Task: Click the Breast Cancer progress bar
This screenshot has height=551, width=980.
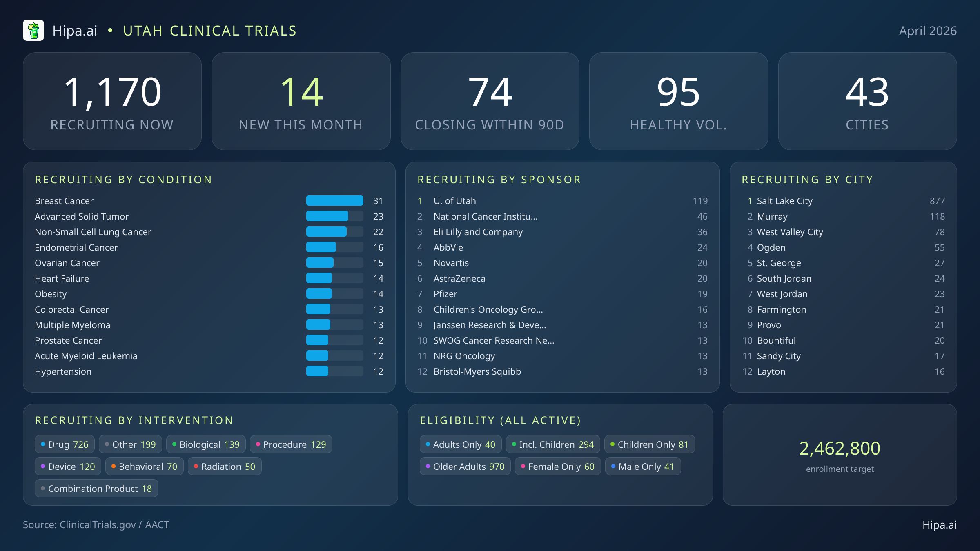Action: coord(335,200)
